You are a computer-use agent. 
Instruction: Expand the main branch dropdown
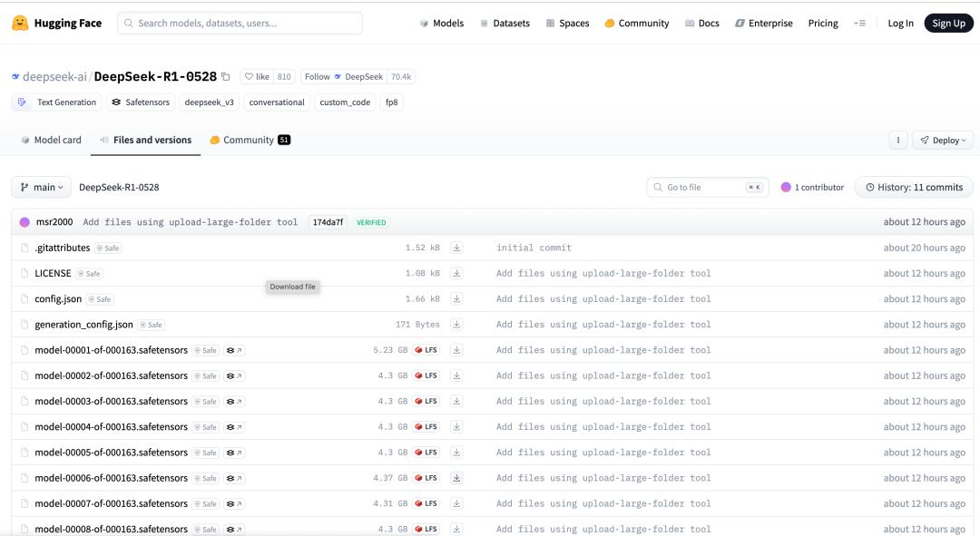(x=41, y=188)
